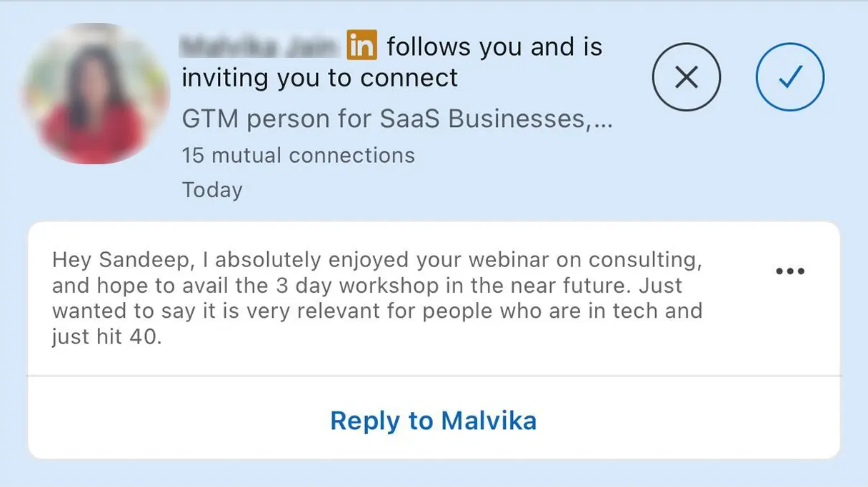Click the gold LinkedIn Premium badge
Screen dimensions: 868x487
point(362,46)
